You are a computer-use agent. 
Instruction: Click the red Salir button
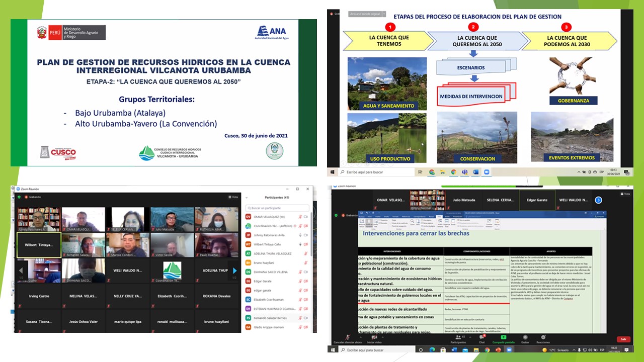click(x=623, y=339)
